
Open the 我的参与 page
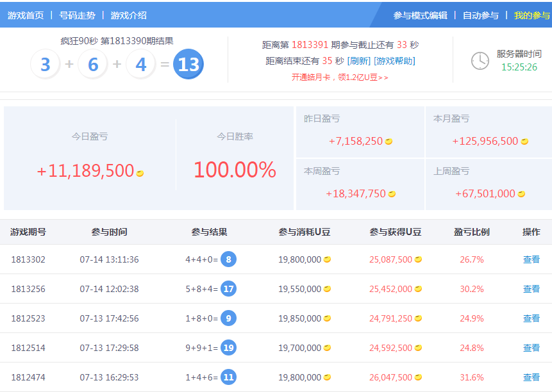pyautogui.click(x=531, y=15)
